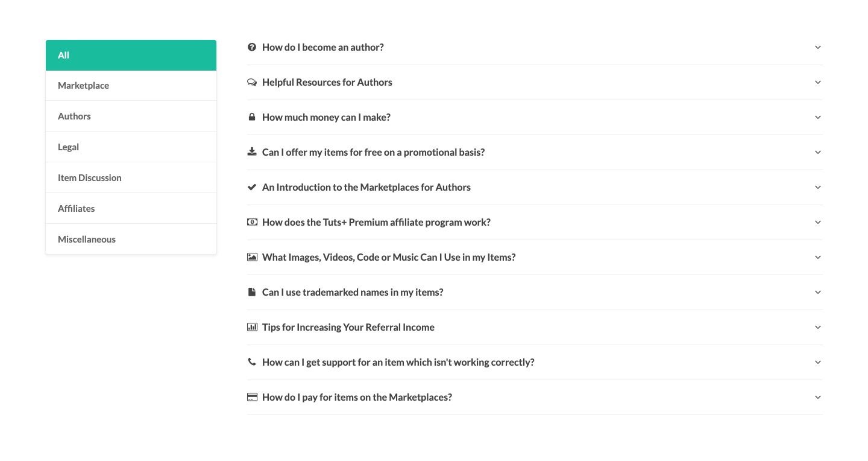Screen dimensions: 868x461
Task: Expand the "How do I become an author?" chevron
Action: tap(818, 47)
